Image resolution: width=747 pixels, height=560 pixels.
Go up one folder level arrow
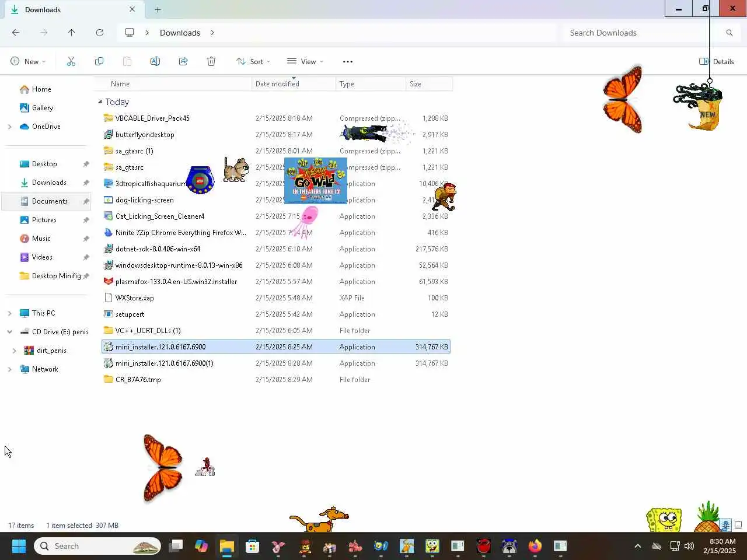(x=71, y=33)
